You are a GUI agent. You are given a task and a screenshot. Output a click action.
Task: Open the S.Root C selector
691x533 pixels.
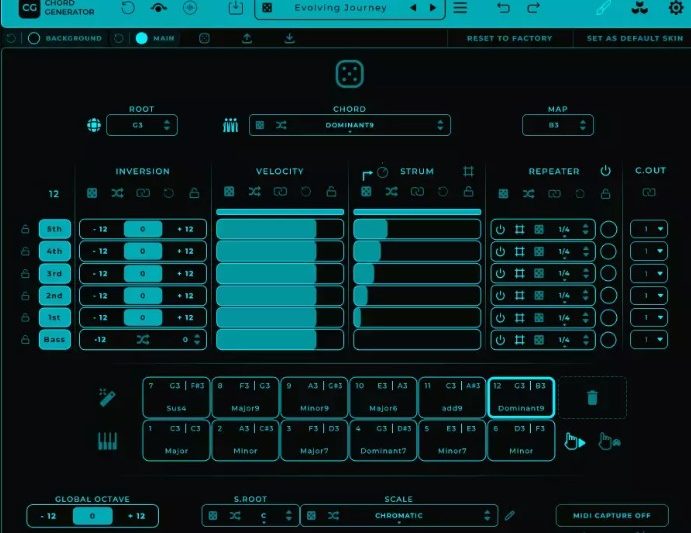pos(250,515)
